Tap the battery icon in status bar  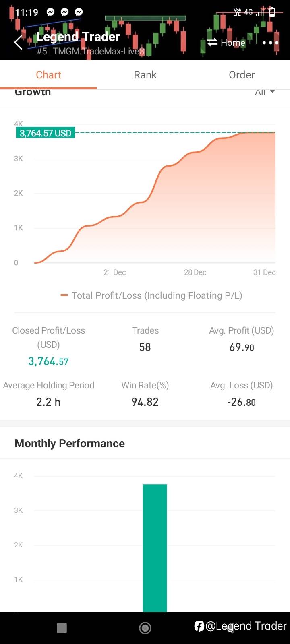click(x=272, y=12)
